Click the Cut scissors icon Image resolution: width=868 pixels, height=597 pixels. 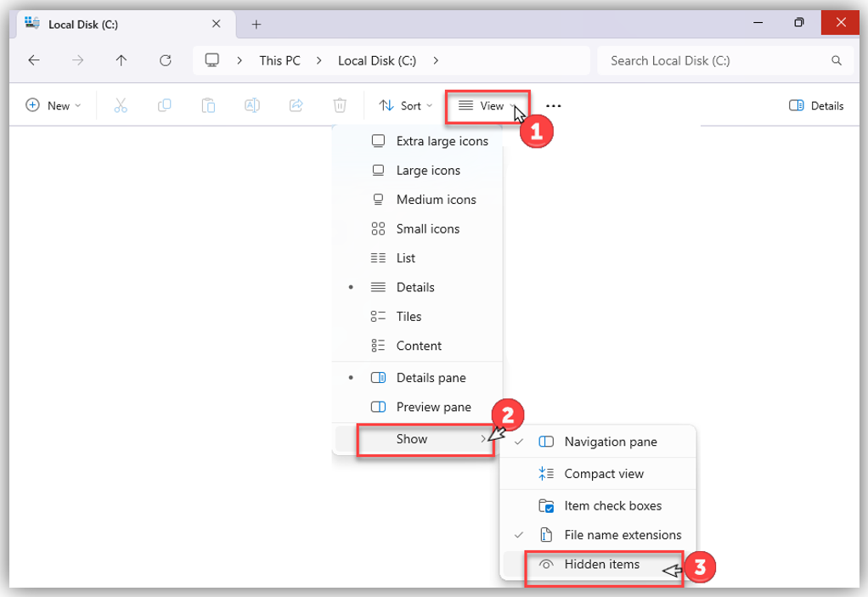121,105
